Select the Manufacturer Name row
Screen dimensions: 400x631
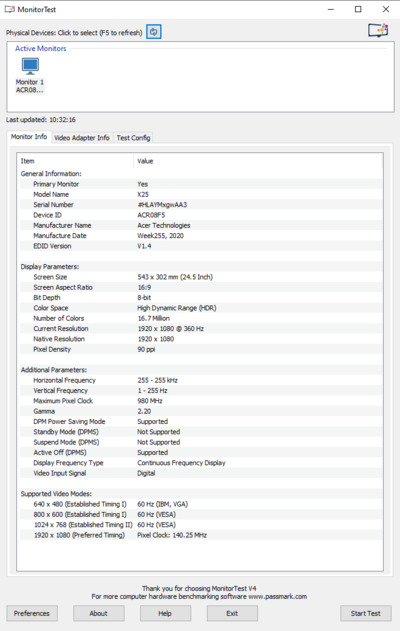coord(200,225)
